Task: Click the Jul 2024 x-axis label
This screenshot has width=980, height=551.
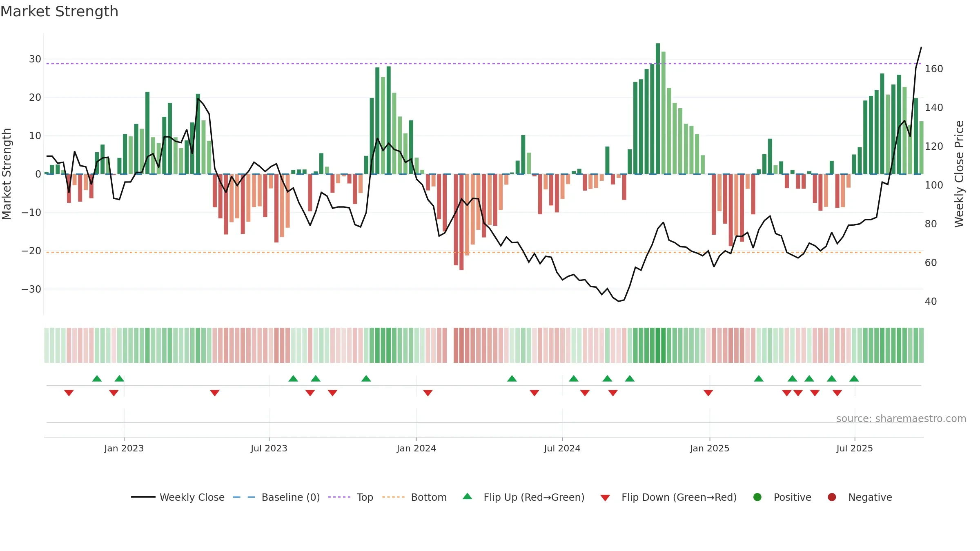Action: tap(562, 449)
